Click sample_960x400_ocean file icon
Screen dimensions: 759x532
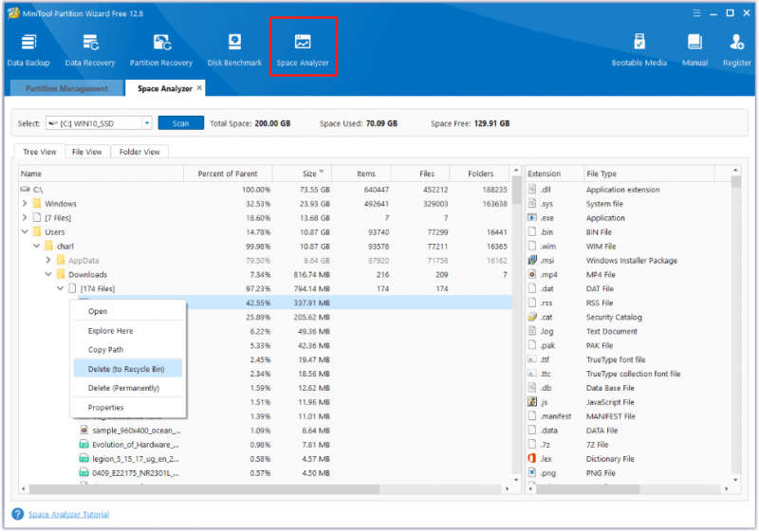84,430
